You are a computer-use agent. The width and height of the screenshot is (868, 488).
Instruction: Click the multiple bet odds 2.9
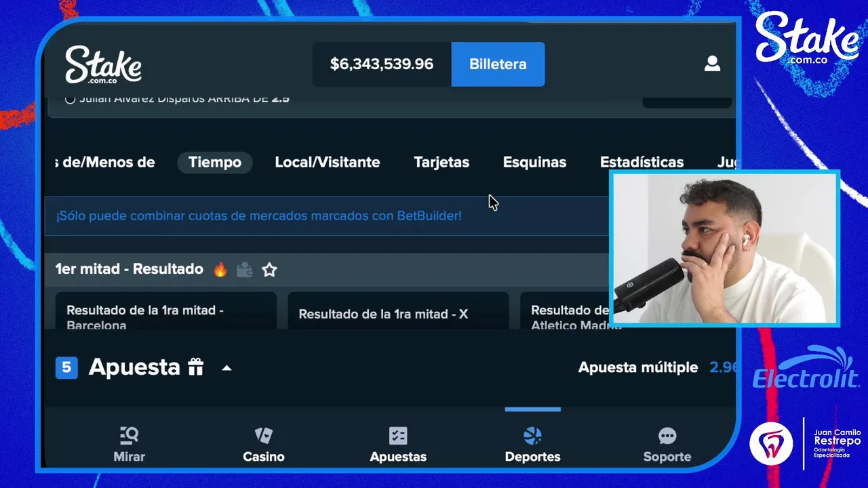[722, 367]
